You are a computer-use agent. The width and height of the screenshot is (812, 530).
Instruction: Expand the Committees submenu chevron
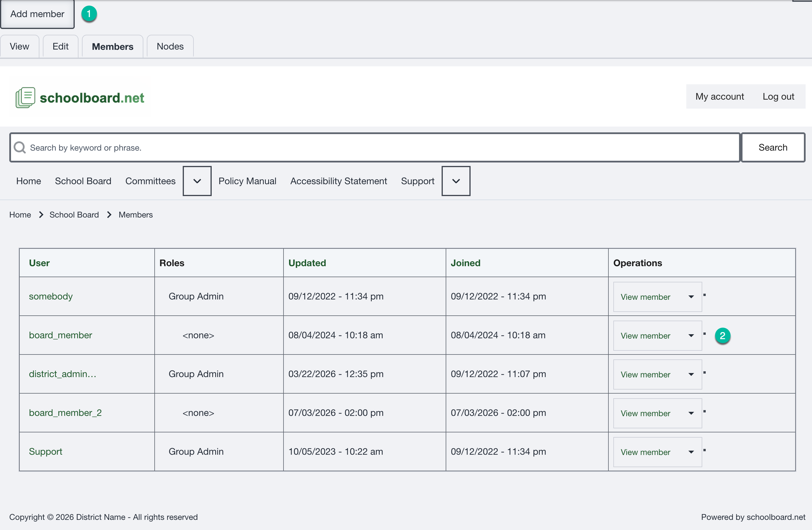point(197,181)
